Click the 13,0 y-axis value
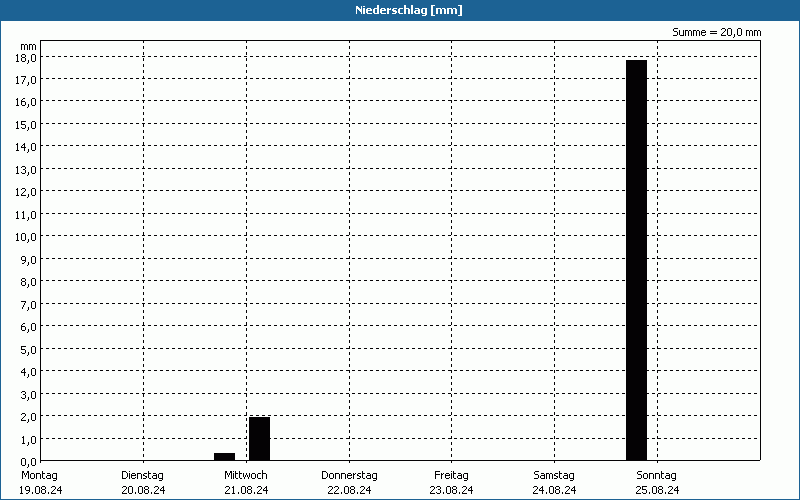800x500 pixels. 26,169
